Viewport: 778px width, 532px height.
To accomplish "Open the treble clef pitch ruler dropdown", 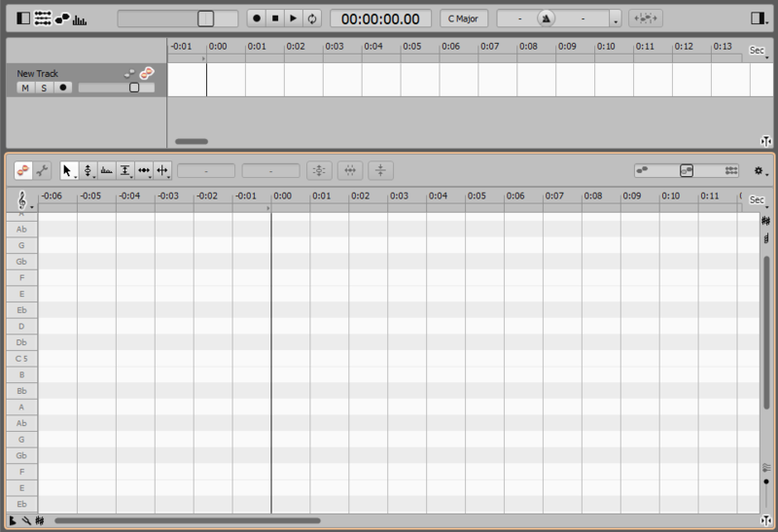I will [23, 200].
